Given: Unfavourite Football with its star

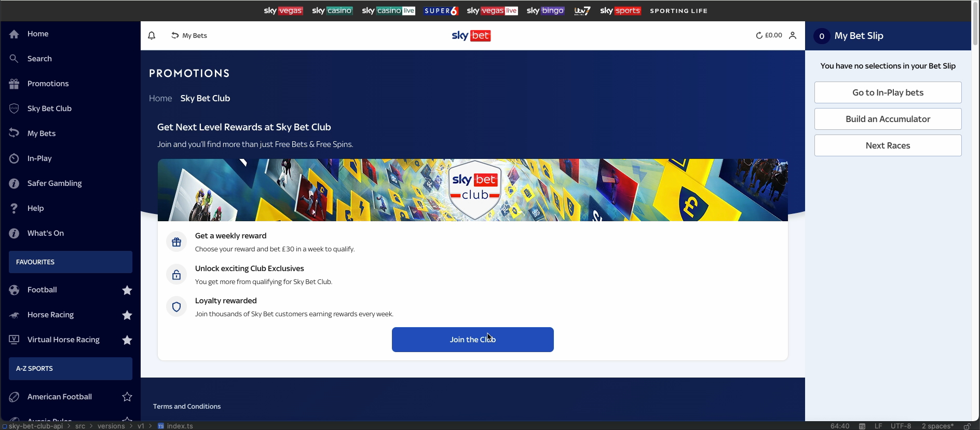Looking at the screenshot, I should [x=127, y=290].
